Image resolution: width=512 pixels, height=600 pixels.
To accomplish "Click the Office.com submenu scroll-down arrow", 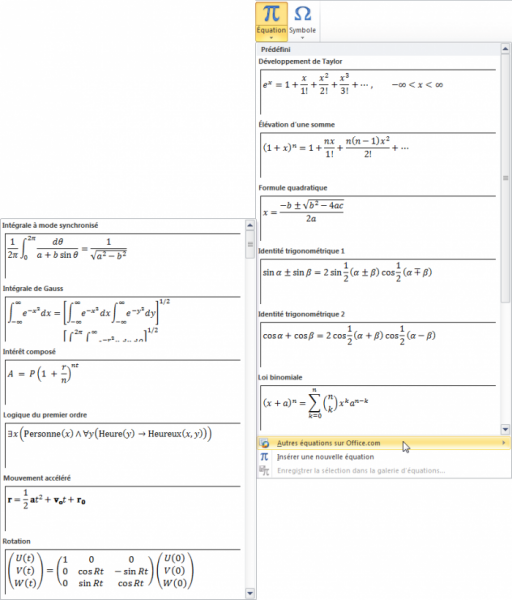I will click(x=250, y=593).
